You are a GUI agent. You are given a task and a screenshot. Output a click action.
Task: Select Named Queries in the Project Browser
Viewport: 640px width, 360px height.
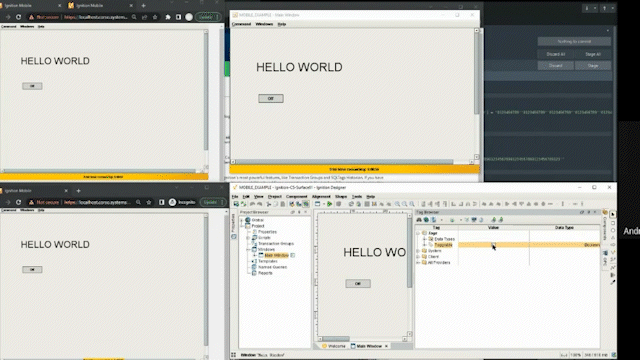(272, 267)
